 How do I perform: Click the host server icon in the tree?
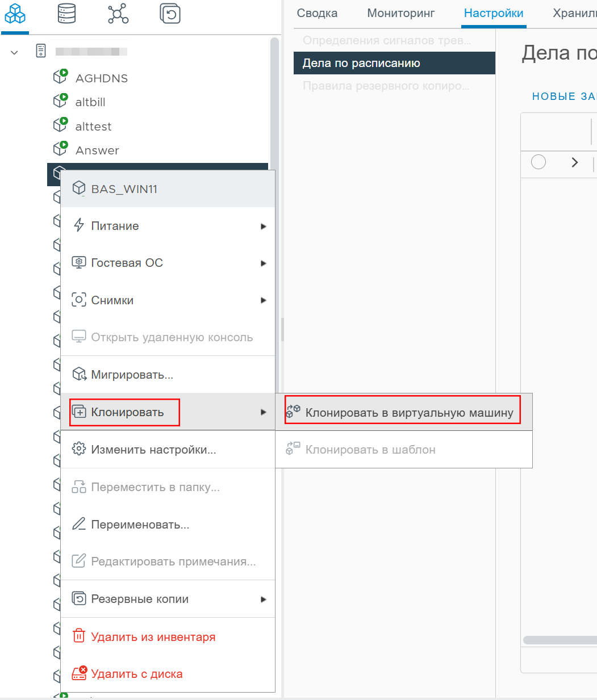41,51
